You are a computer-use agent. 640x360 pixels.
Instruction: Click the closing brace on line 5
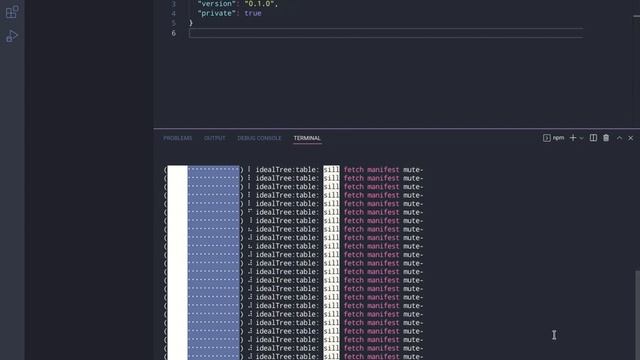pos(191,23)
